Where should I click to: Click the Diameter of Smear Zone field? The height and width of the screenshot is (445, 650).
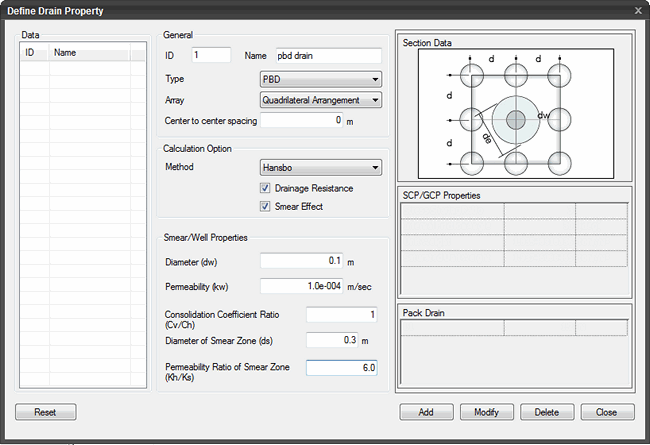point(331,339)
